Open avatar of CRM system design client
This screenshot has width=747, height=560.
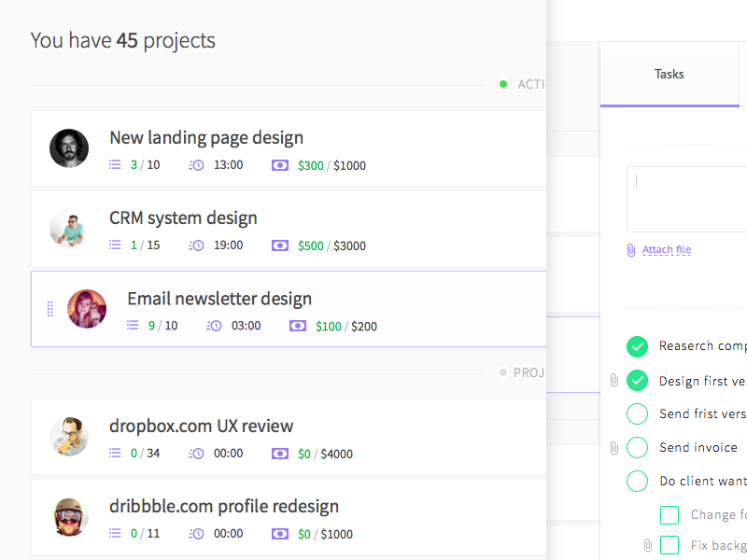(x=69, y=229)
